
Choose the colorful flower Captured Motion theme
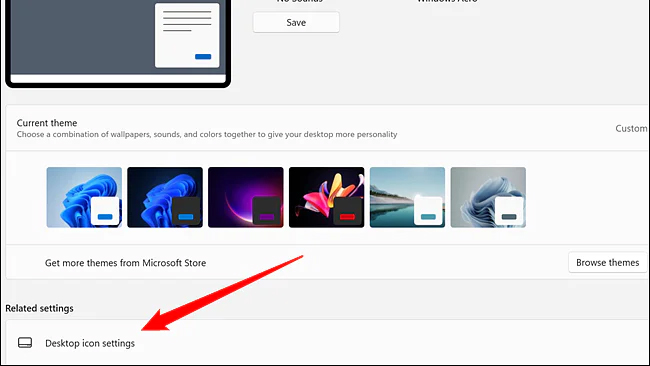[x=327, y=197]
